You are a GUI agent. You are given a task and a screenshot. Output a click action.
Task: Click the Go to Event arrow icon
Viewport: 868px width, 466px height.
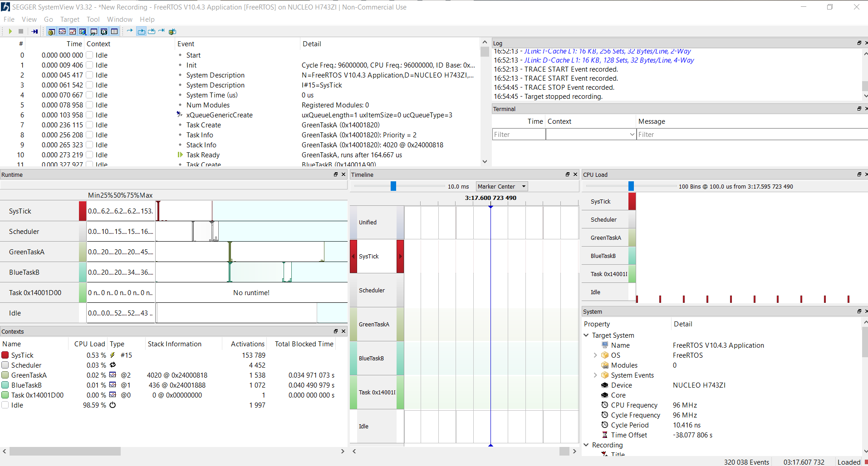tap(130, 31)
